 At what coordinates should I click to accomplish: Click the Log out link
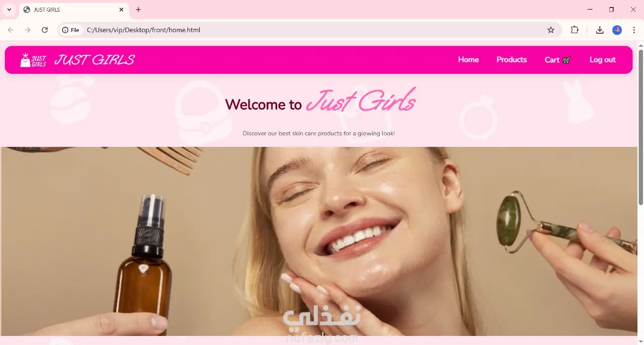tap(603, 60)
